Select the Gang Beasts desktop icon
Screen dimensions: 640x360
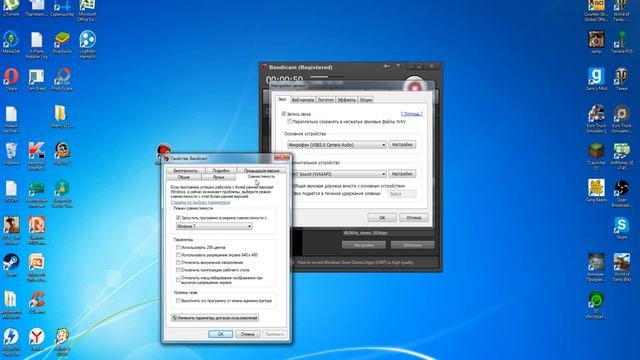[596, 191]
